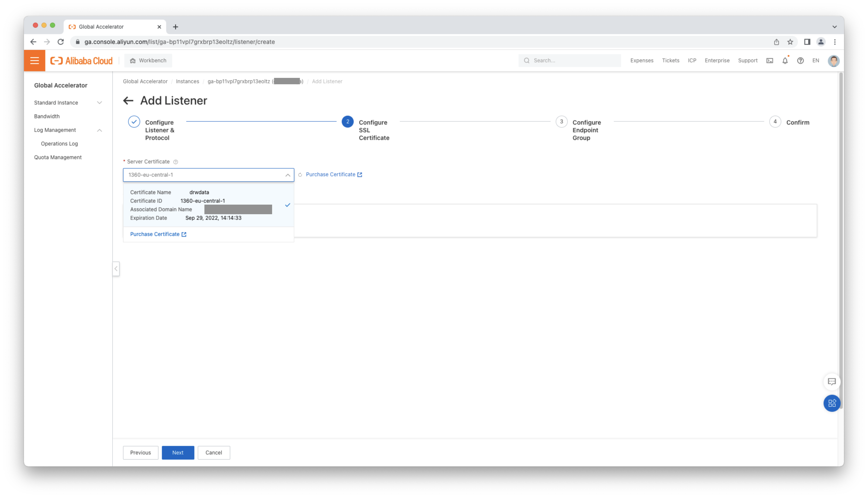Open the orange hamburger navigation menu

point(34,61)
